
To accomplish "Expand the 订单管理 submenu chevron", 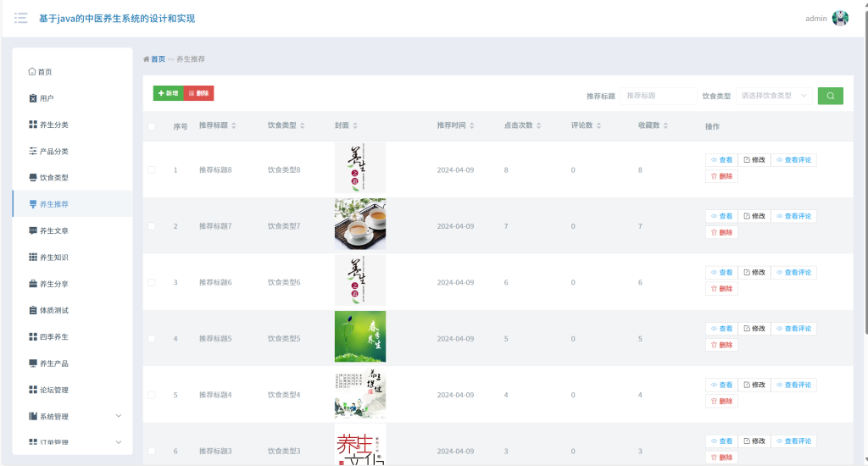I will pyautogui.click(x=119, y=442).
